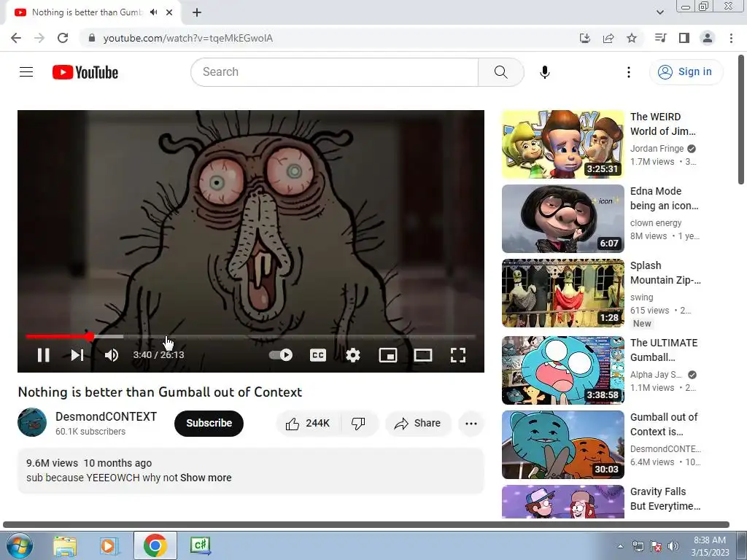This screenshot has width=747, height=560.
Task: Enter fullscreen with the fullscreen icon
Action: [458, 355]
